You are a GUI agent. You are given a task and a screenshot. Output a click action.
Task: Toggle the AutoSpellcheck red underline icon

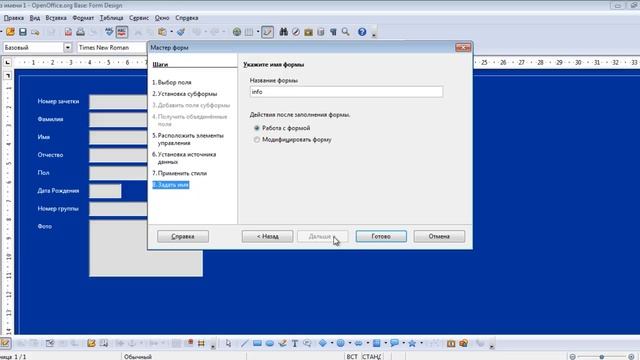[122, 32]
